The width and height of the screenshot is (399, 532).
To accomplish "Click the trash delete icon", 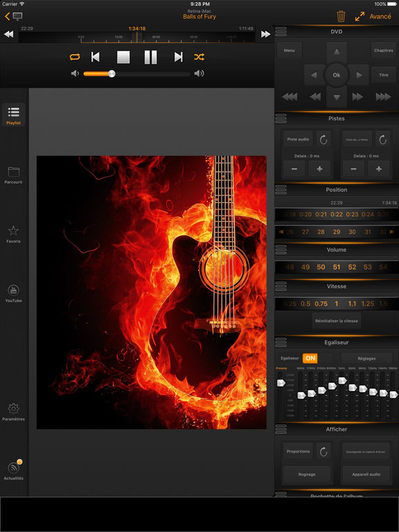I will pos(341,17).
